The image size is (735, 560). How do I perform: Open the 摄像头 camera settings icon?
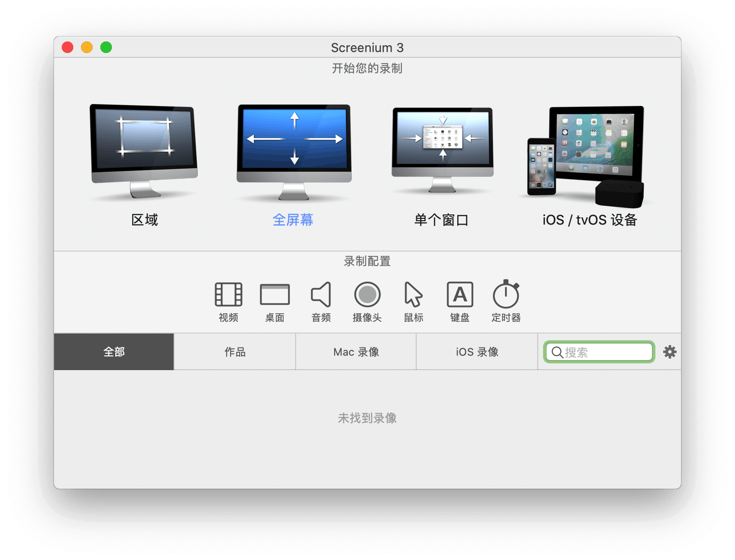[367, 294]
